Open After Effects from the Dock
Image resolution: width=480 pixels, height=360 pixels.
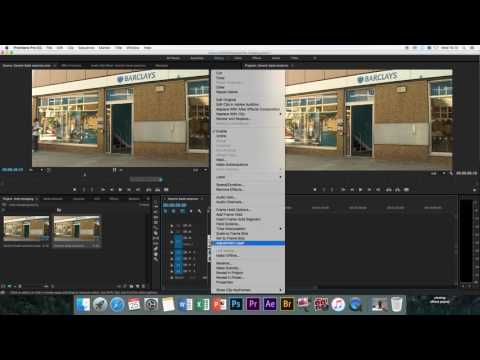270,304
